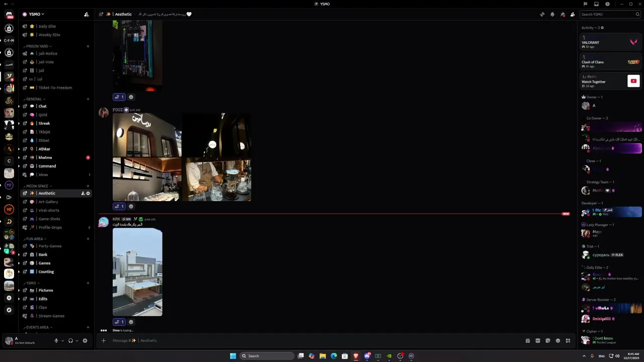Open KRK's house photo attachment

(137, 272)
